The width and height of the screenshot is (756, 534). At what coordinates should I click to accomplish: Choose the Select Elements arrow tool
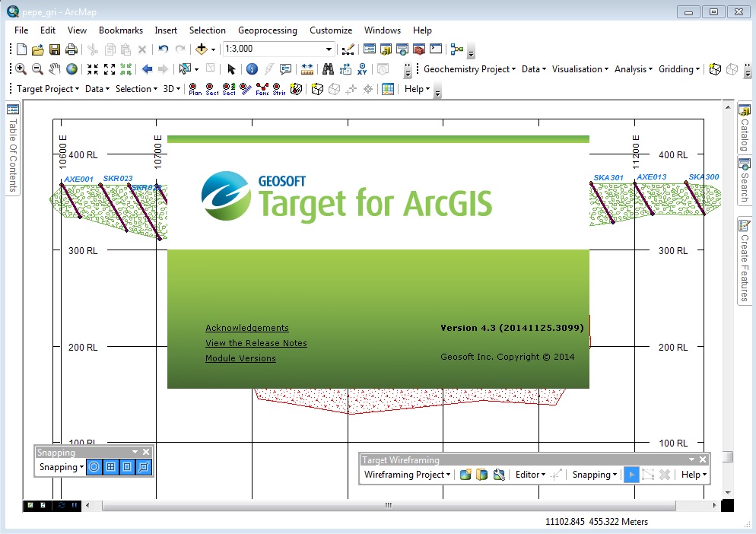click(x=231, y=69)
